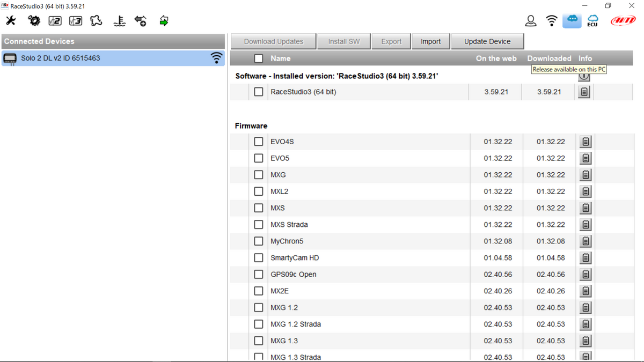644x362 pixels.
Task: Check the MXG 1.2 firmware checkbox
Action: [259, 308]
